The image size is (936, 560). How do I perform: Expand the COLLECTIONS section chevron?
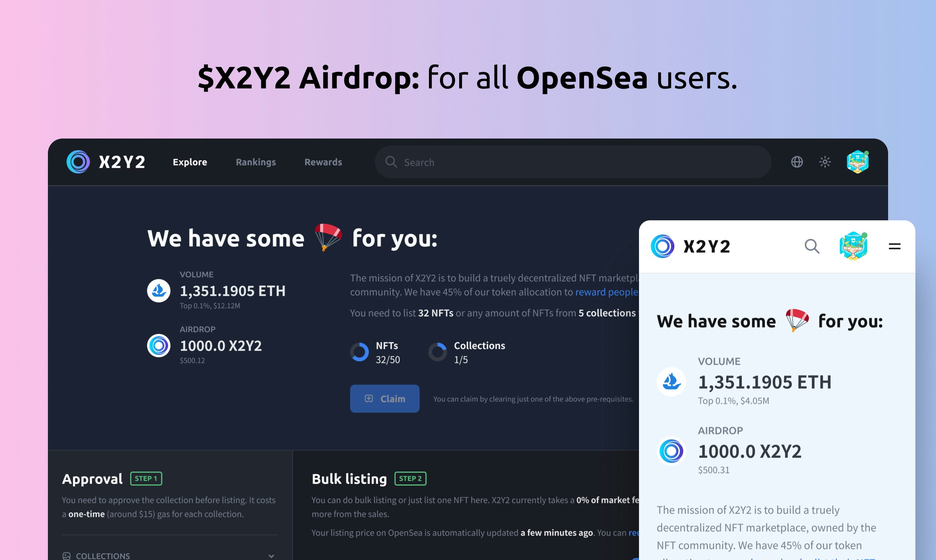coord(271,556)
